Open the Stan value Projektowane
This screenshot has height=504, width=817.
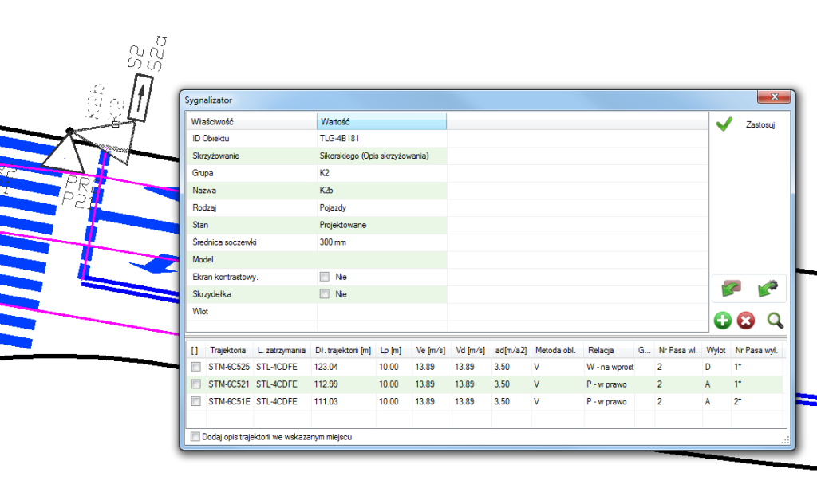(343, 225)
